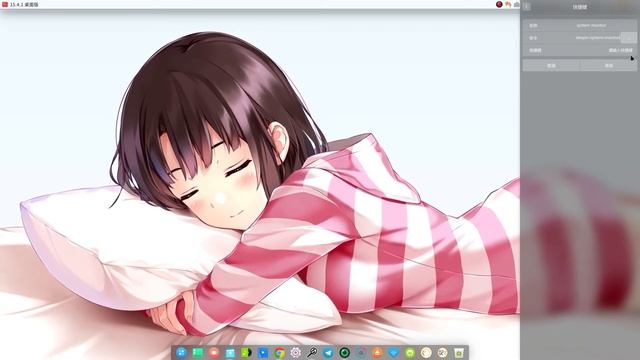Click the browse button beside command field
Viewport: 640px width, 360px height.
click(629, 38)
